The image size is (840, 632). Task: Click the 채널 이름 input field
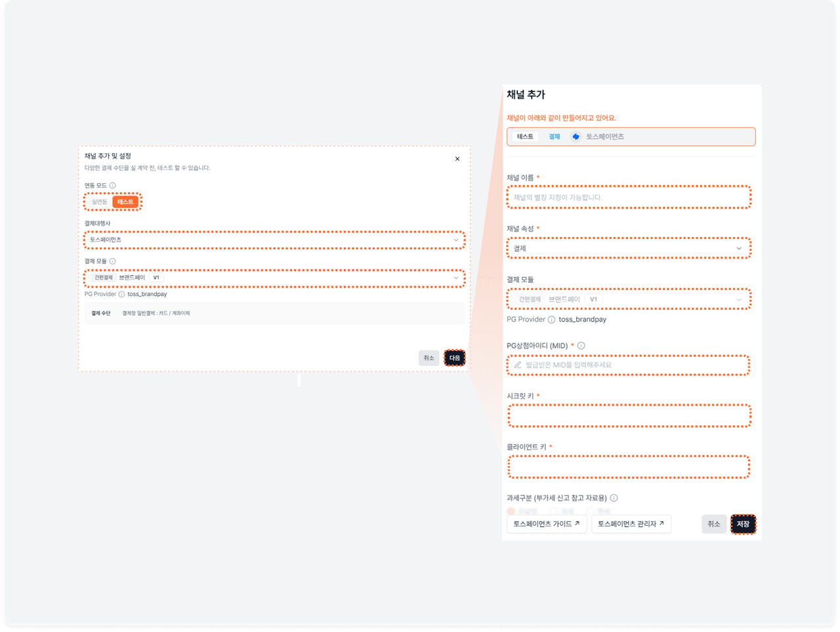click(628, 198)
